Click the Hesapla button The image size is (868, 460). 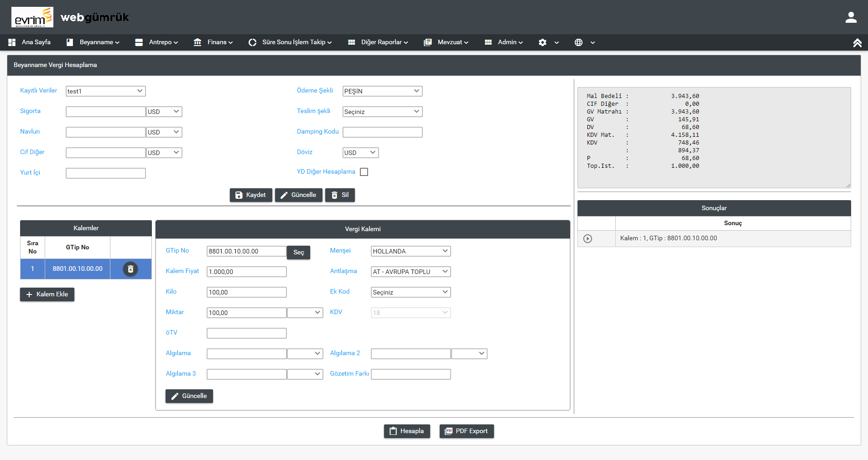[407, 431]
